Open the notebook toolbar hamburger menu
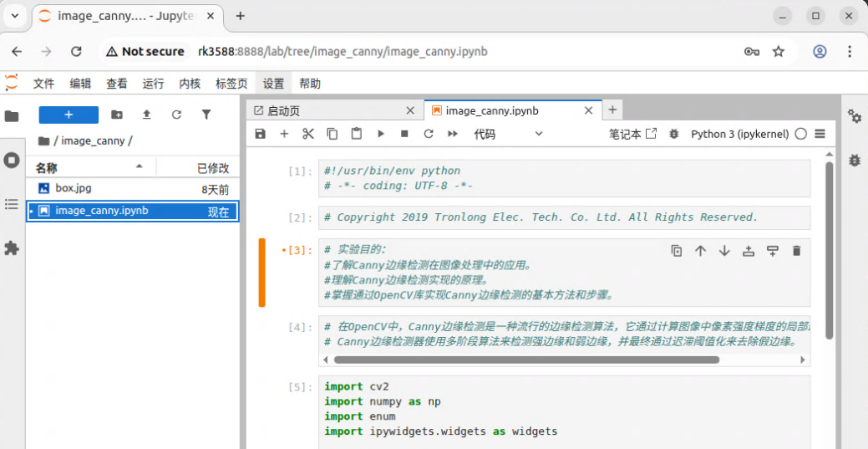Viewport: 868px width, 449px height. [x=820, y=134]
